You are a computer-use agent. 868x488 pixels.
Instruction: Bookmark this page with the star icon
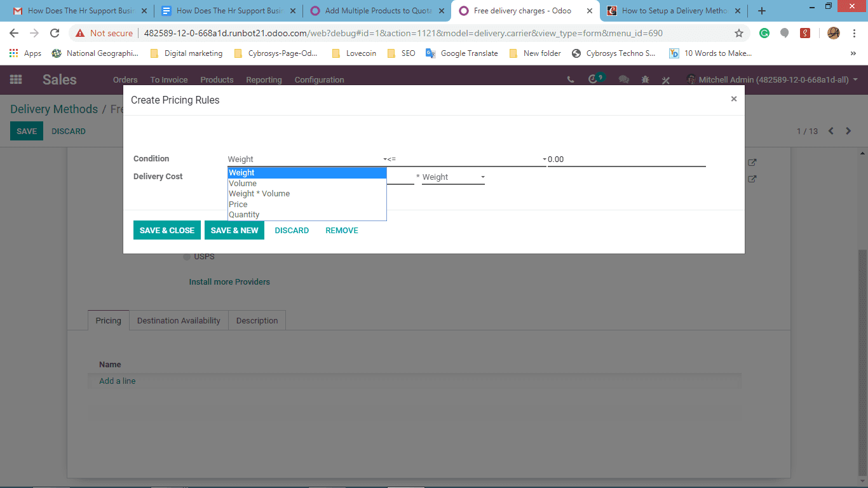(739, 33)
